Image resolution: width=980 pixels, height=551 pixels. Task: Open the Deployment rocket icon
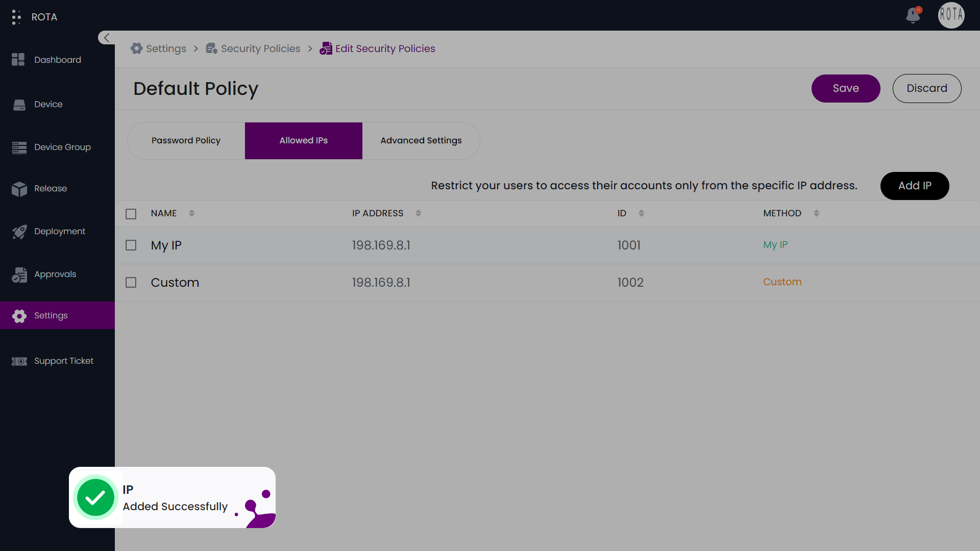point(19,232)
